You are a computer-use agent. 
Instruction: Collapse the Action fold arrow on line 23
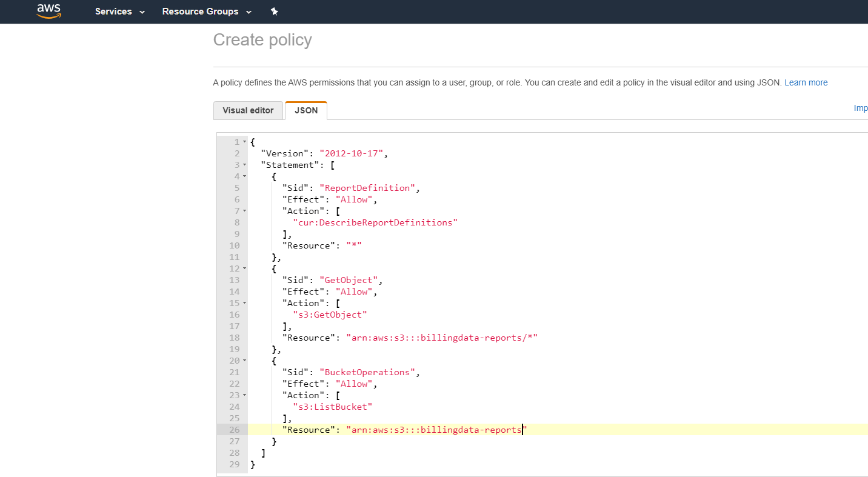click(244, 395)
